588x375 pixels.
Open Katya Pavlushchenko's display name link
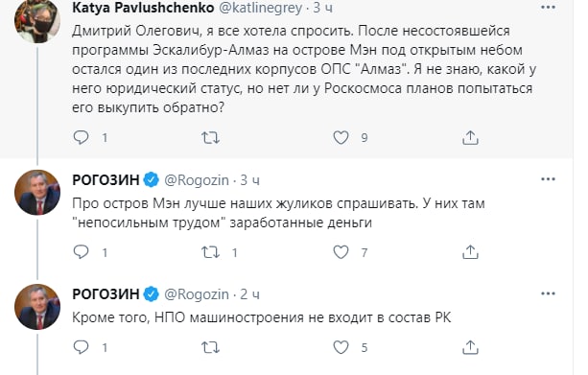(143, 8)
